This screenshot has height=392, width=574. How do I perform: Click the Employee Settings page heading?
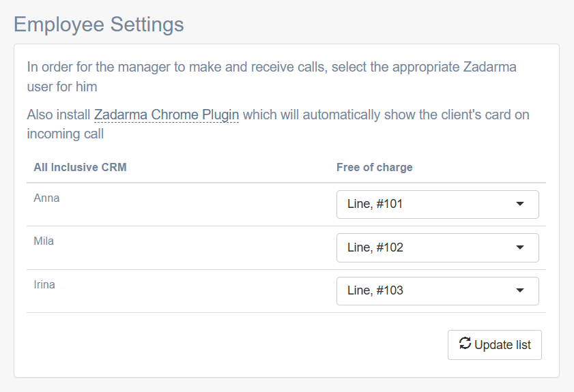(99, 25)
